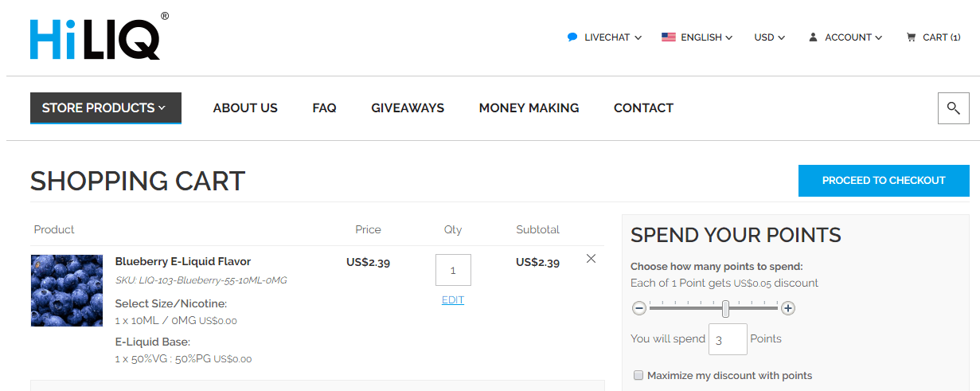
Task: Go to the CONTACT page
Action: click(643, 108)
